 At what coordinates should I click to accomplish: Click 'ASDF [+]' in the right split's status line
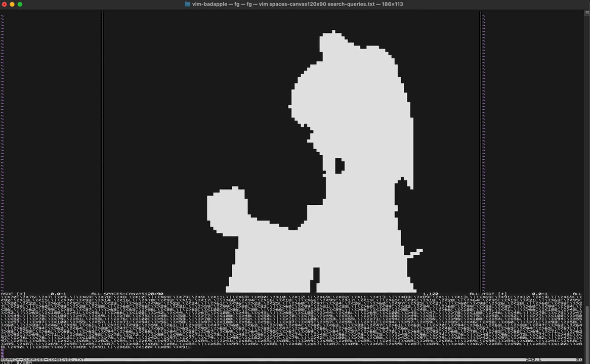(494, 294)
